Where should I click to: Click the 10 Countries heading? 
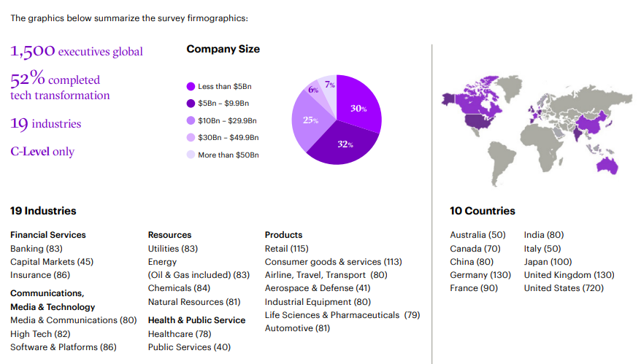[x=482, y=211]
